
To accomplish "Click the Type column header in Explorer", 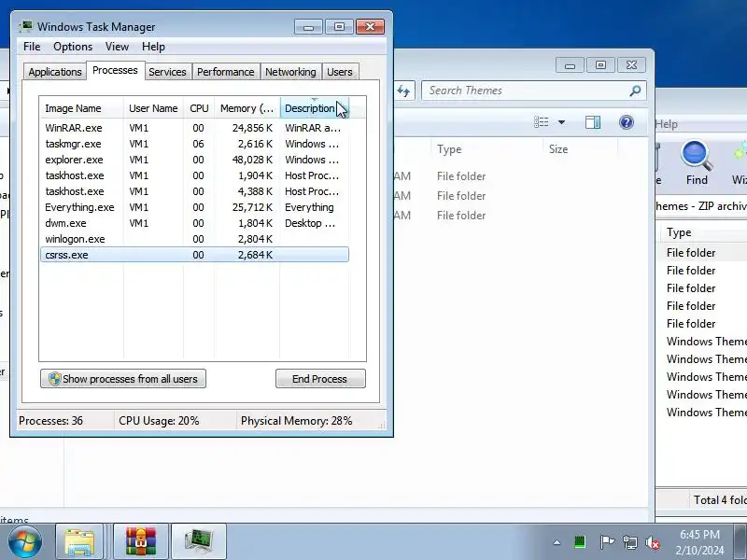I will pos(486,149).
